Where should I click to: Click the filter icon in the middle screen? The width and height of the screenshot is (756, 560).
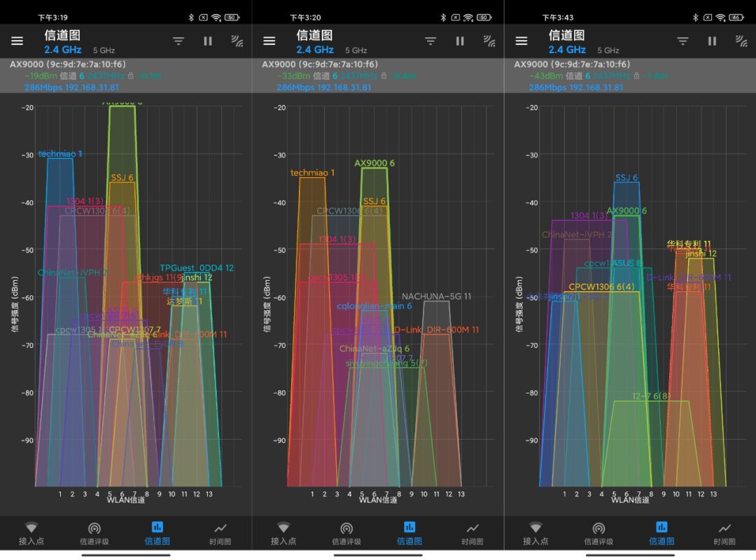pyautogui.click(x=430, y=41)
